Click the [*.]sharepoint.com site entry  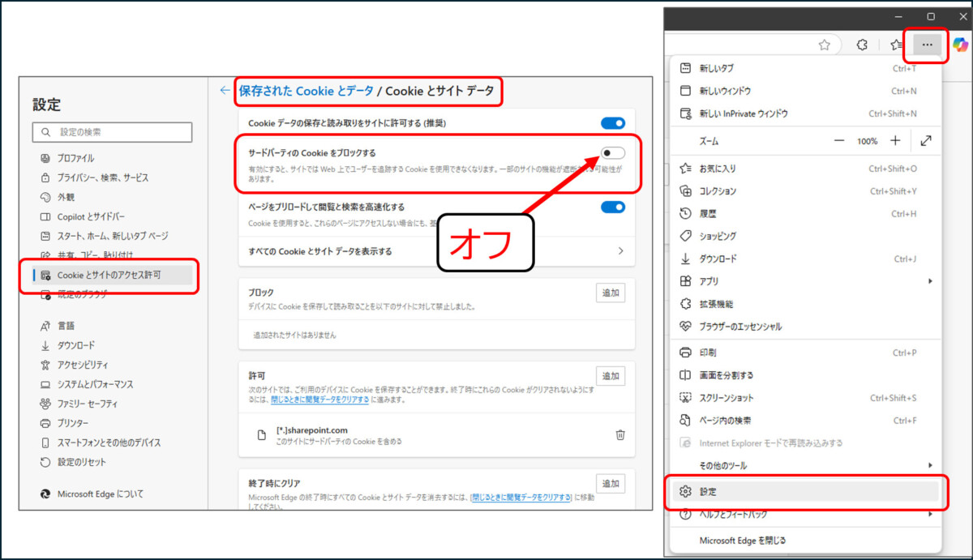pos(437,435)
